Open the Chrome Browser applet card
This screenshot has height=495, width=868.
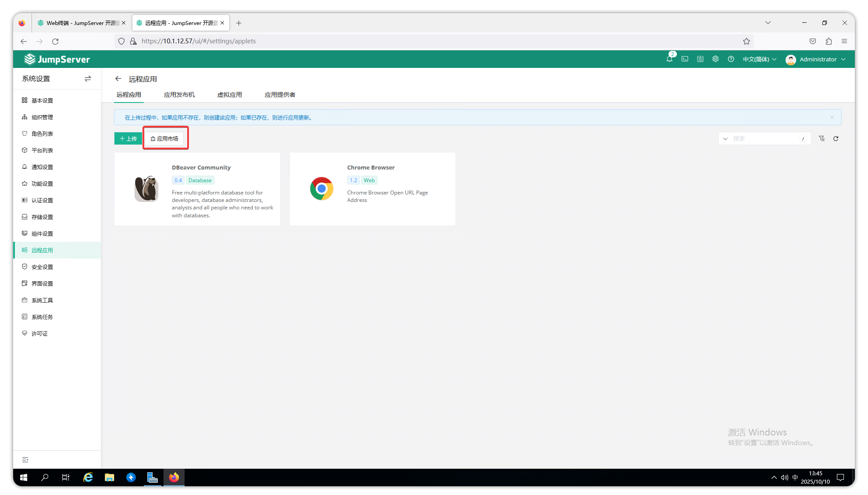pyautogui.click(x=372, y=189)
